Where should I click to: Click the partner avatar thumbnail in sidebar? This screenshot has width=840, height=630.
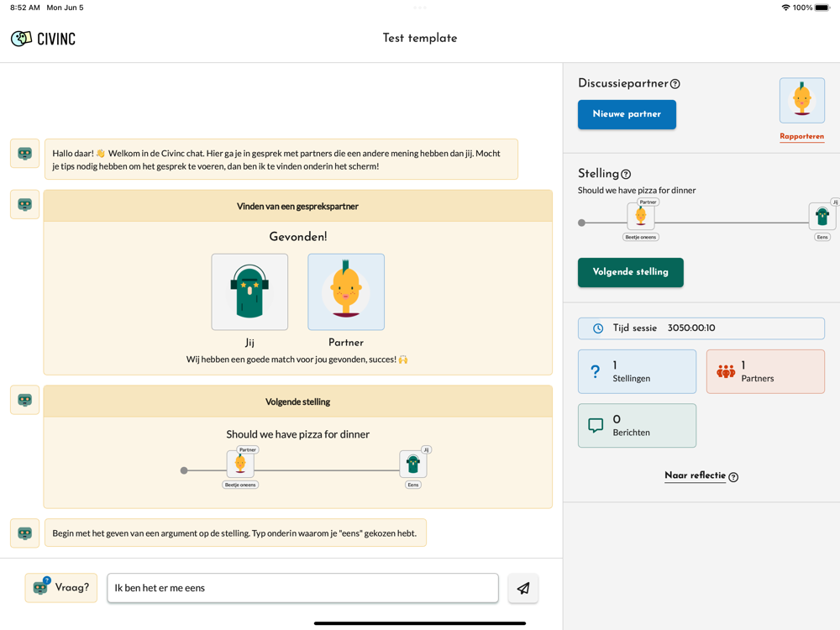point(801,101)
